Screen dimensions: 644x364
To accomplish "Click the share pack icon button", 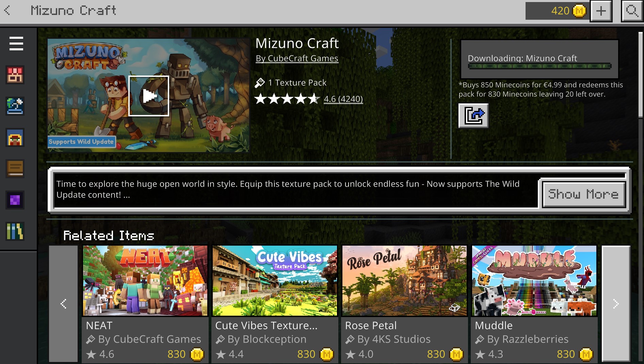I will click(x=473, y=116).
